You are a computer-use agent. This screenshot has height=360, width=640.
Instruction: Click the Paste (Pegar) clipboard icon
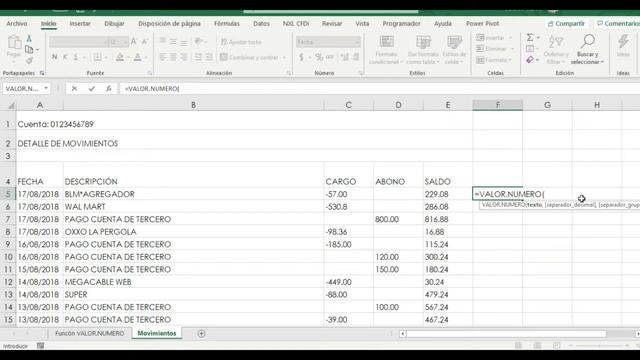point(14,42)
